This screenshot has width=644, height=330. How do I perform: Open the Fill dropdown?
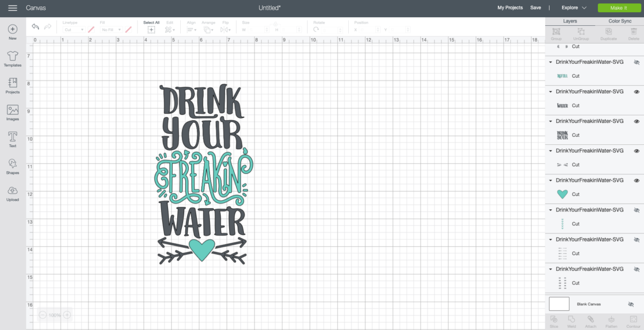click(111, 30)
